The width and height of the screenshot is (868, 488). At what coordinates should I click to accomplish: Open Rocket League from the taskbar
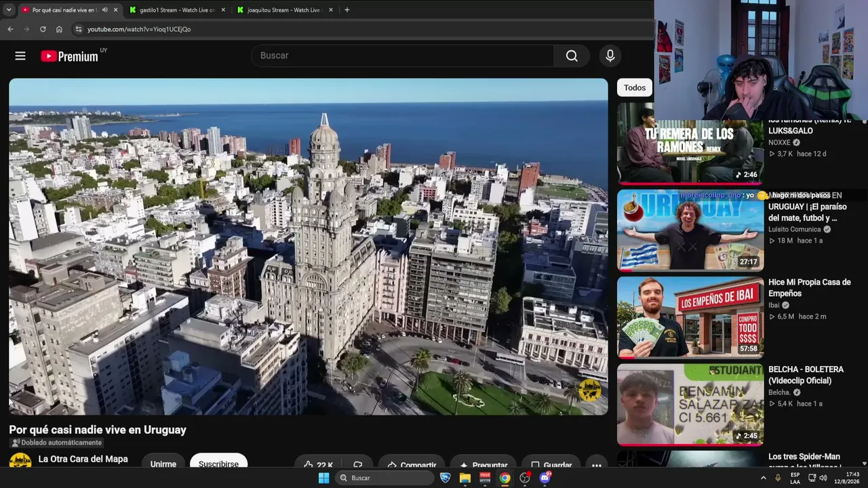click(446, 478)
